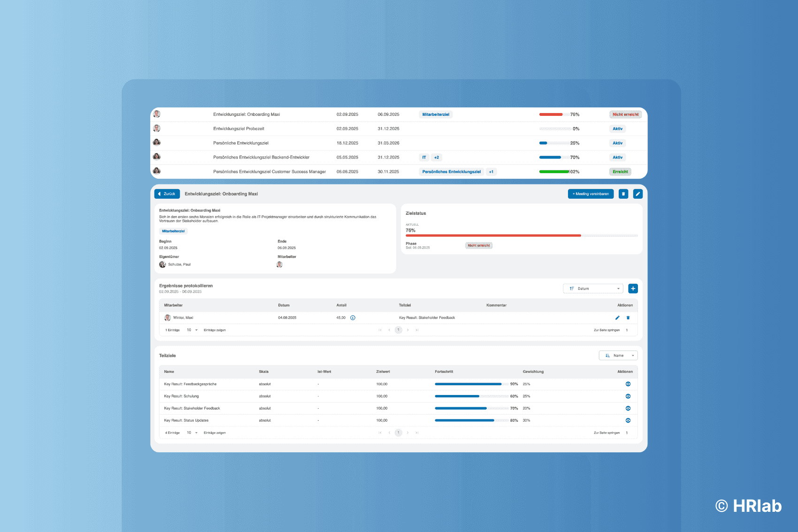Schedule a meeting with + Meeting vereinbaren
Screen dimensions: 798x532
591,194
